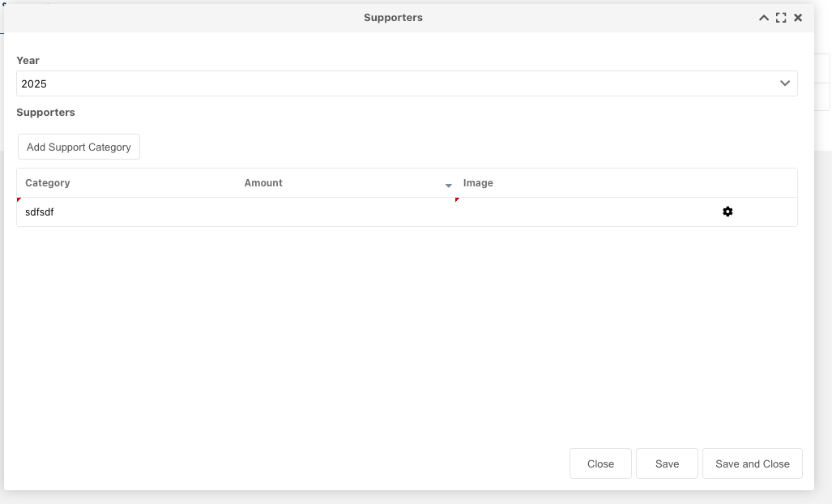This screenshot has width=832, height=504.
Task: Click the Image column header
Action: pos(478,183)
